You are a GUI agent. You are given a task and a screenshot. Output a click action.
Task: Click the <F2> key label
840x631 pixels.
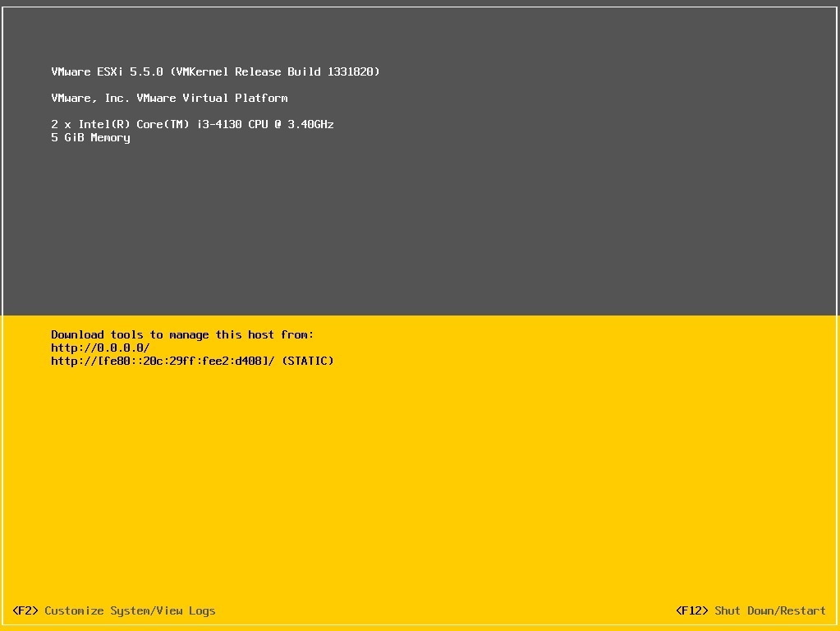coord(25,610)
